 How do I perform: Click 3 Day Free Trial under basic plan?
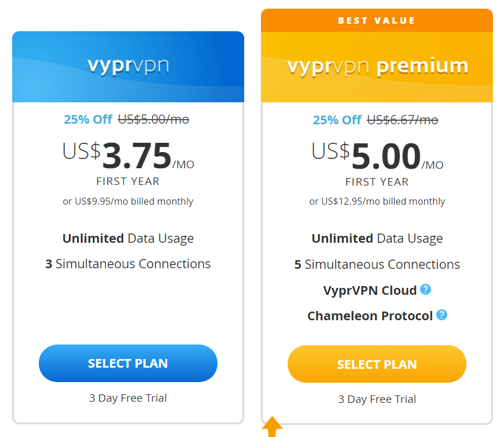point(128,398)
